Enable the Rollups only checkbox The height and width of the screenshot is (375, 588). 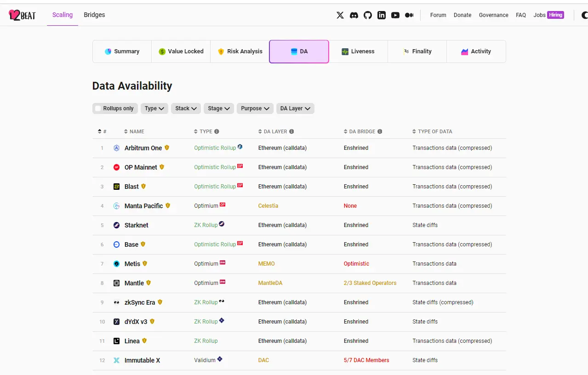98,108
